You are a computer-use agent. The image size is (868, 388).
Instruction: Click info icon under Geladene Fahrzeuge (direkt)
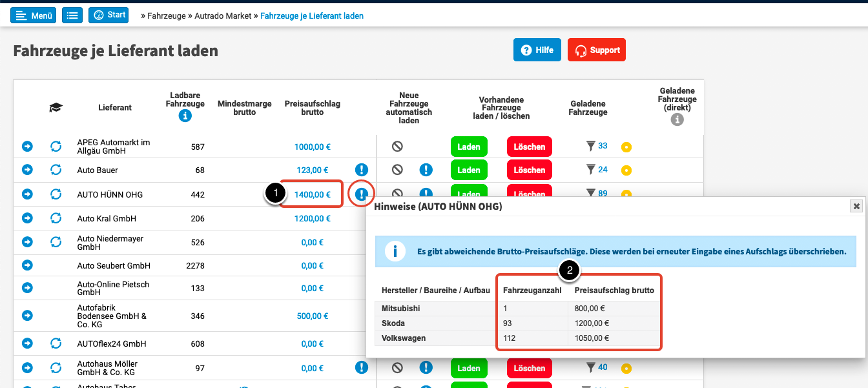point(677,119)
